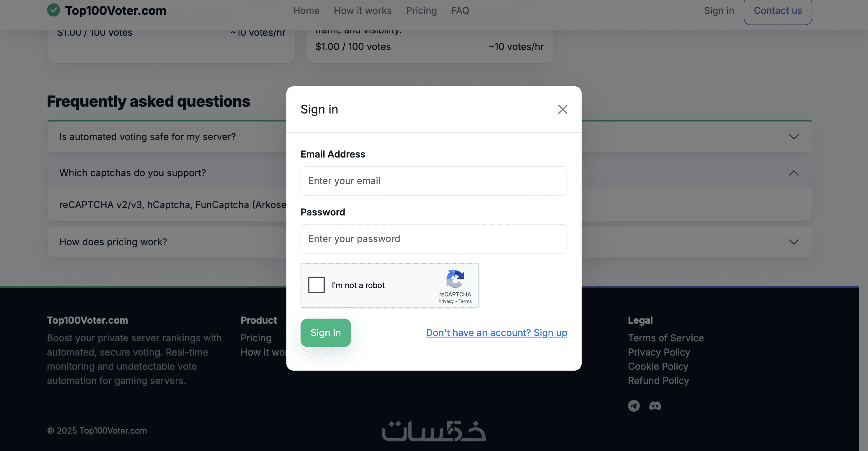Expand the automated voting safety question chevron

tap(794, 137)
